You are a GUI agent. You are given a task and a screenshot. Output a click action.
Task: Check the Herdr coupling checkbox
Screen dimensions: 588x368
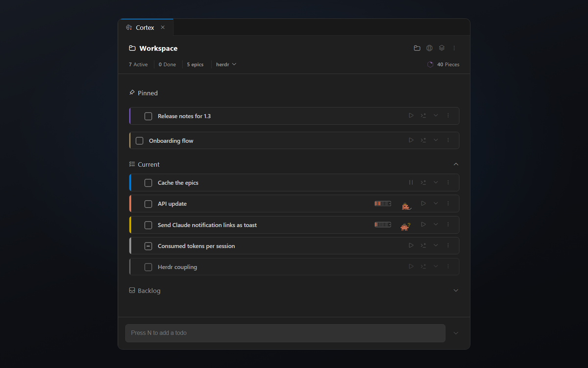[148, 267]
